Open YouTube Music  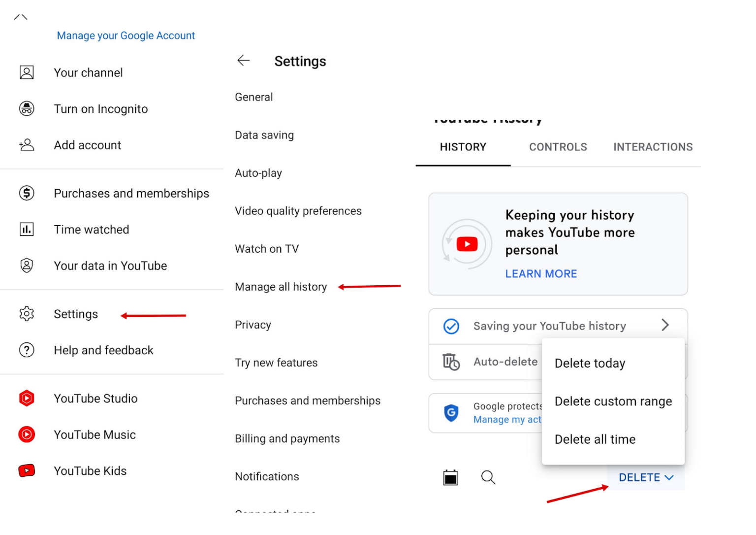click(94, 435)
